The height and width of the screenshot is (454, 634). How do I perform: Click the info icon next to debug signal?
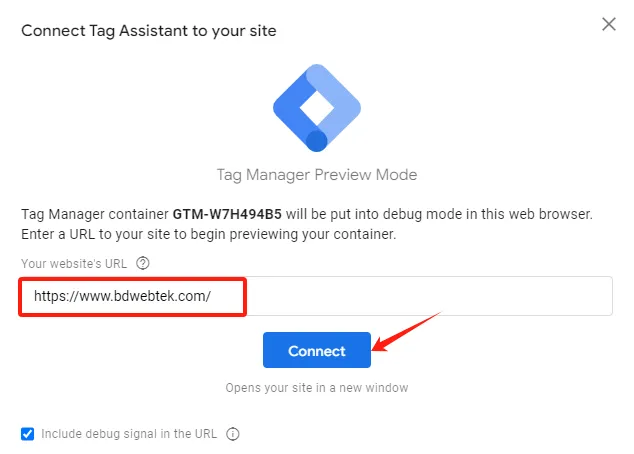[x=233, y=434]
